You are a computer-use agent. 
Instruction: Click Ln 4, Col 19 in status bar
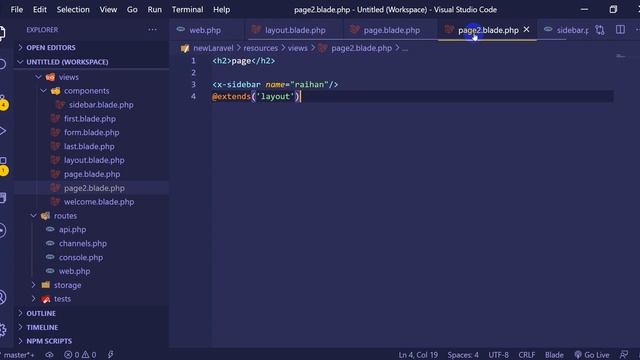418,355
